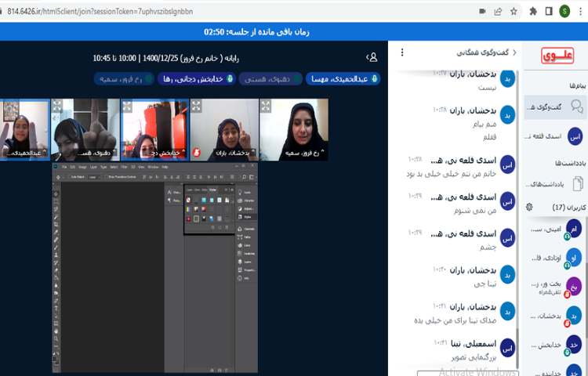Bookmark this page with star icon
The image size is (588, 376).
point(514,12)
